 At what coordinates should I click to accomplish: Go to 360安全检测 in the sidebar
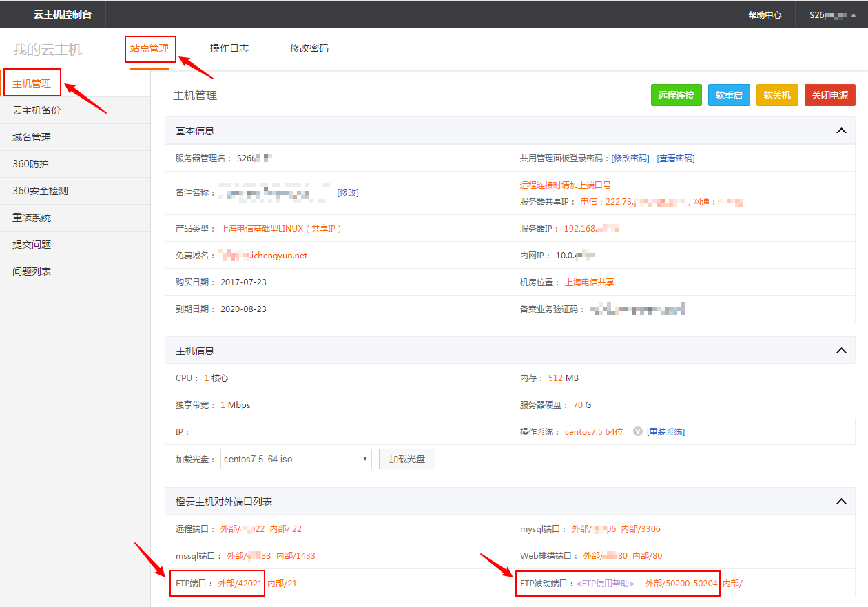[40, 191]
